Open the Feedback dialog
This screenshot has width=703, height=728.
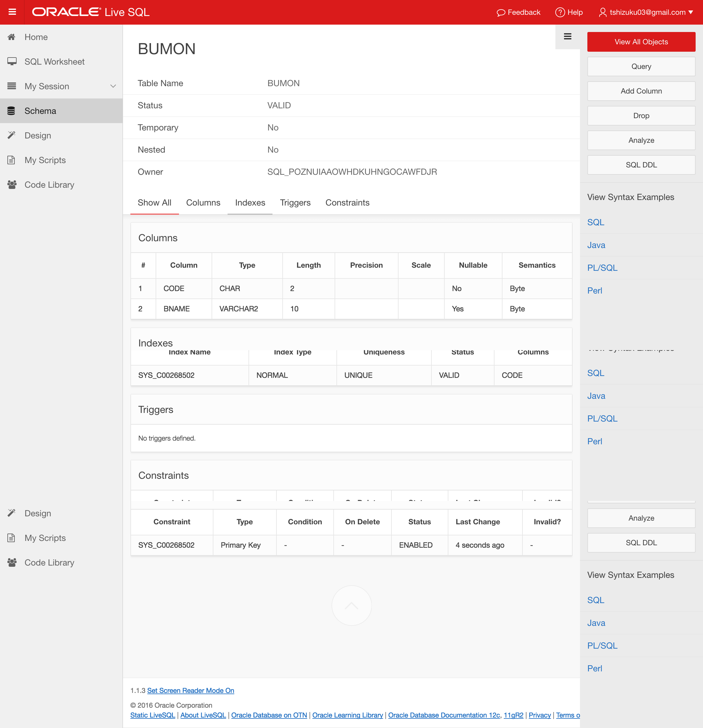tap(518, 12)
